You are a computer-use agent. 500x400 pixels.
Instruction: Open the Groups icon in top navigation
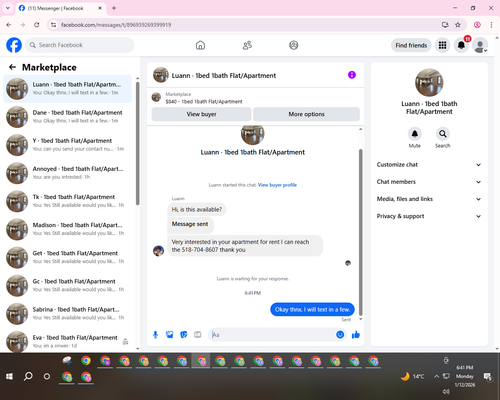[x=294, y=45]
